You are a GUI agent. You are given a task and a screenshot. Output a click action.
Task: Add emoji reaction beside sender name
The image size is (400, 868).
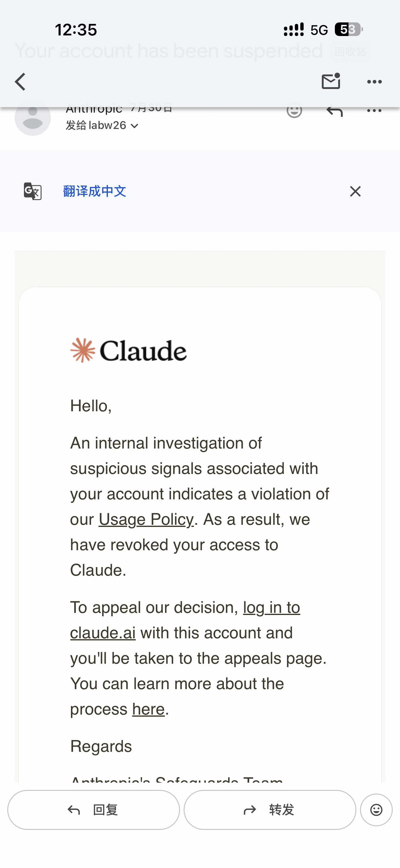click(294, 110)
